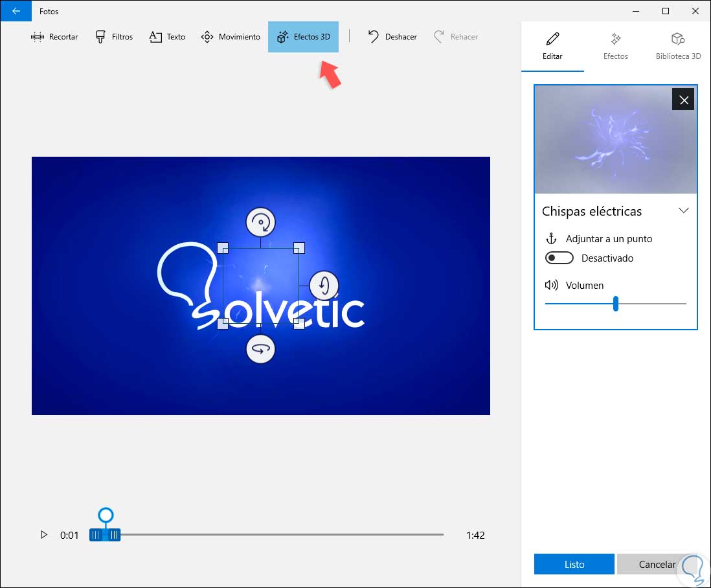
Task: Go back with the Fotos back arrow
Action: point(16,11)
